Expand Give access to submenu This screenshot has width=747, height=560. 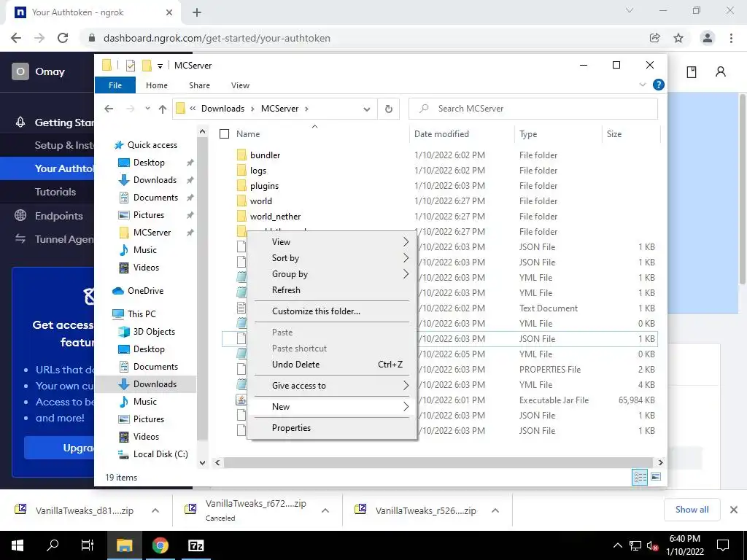(332, 386)
